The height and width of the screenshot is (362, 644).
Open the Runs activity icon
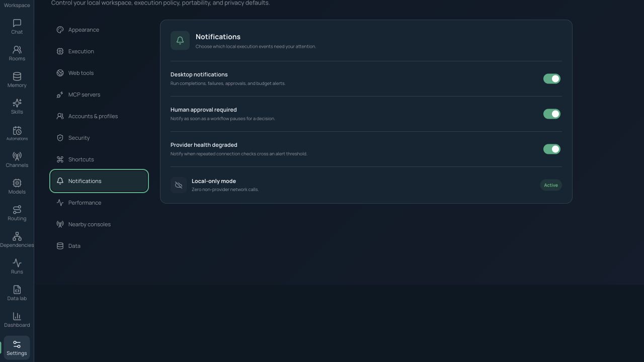click(x=17, y=263)
